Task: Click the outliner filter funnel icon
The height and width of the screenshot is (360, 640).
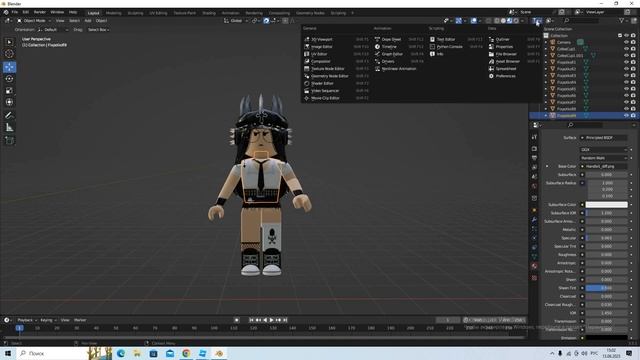Action: pos(622,20)
